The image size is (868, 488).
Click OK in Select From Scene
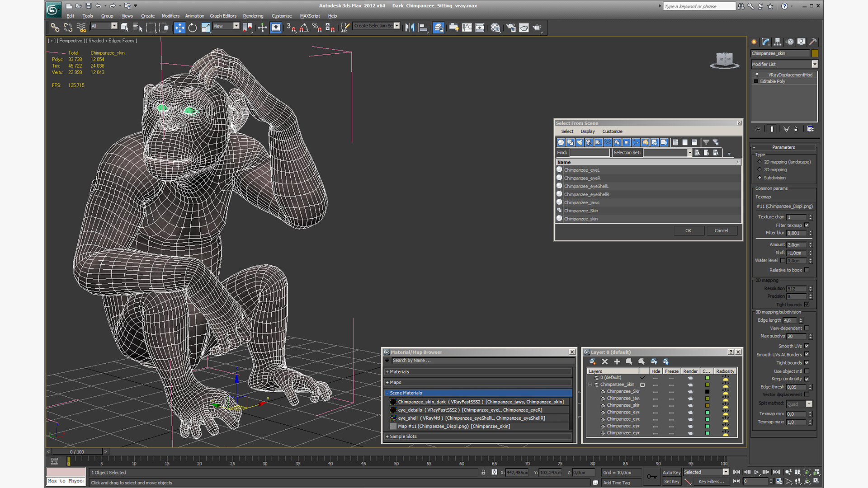click(x=688, y=231)
